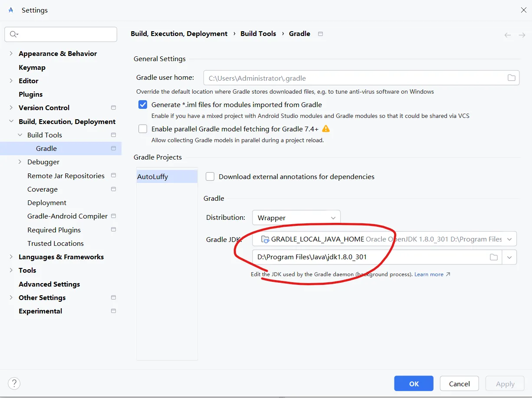Browse folder for Gradle user home
The width and height of the screenshot is (532, 398).
512,78
